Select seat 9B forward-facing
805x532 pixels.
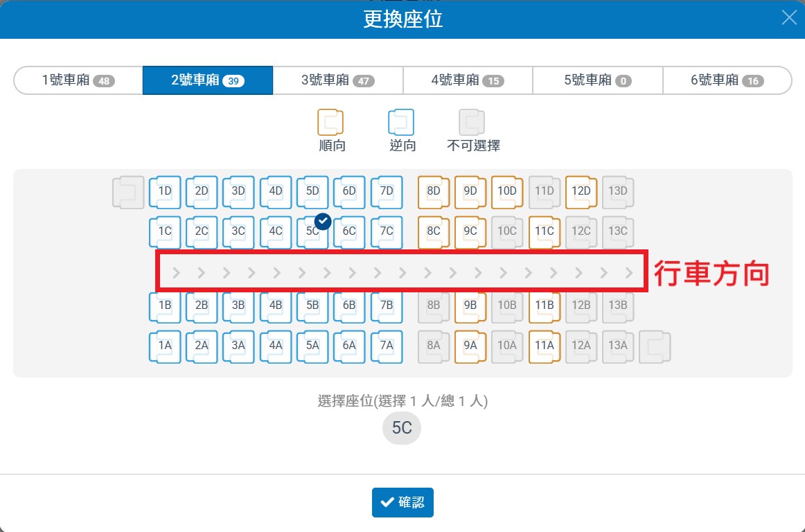[x=470, y=305]
